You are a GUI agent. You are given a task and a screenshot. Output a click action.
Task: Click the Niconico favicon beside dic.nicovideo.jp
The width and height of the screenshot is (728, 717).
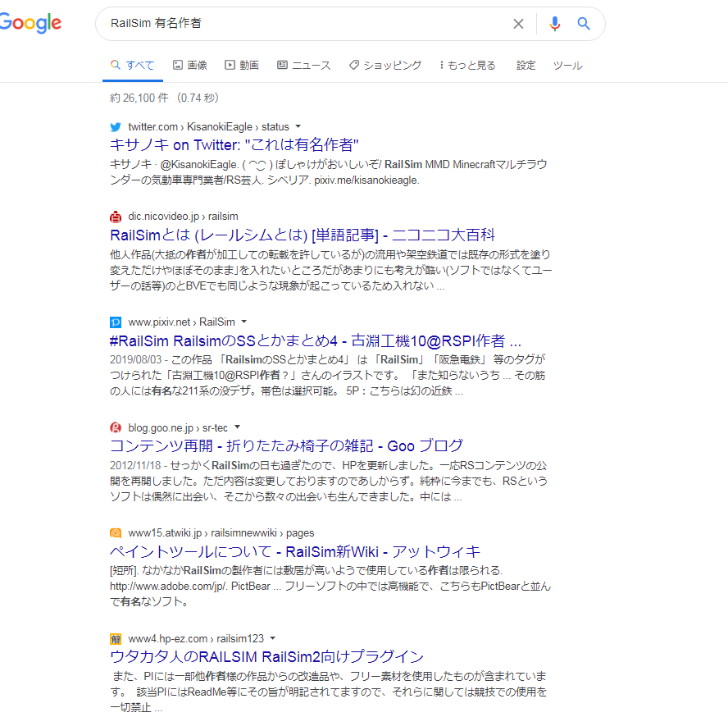(x=114, y=217)
